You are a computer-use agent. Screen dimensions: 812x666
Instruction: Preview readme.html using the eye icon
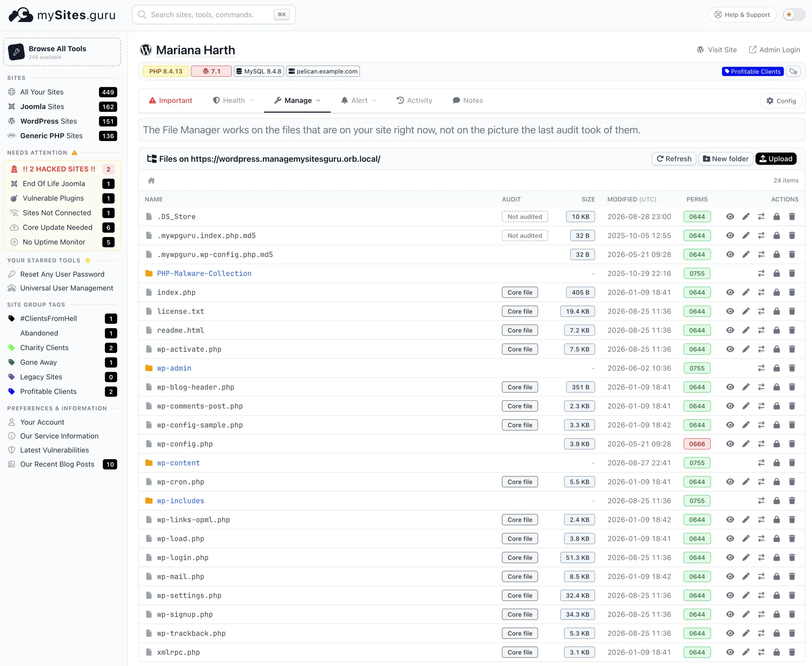click(730, 330)
